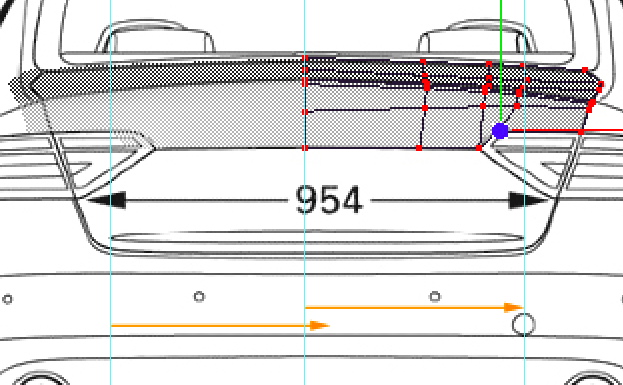Click the center cyan vertical guide line
The height and width of the screenshot is (385, 623).
pos(305,192)
